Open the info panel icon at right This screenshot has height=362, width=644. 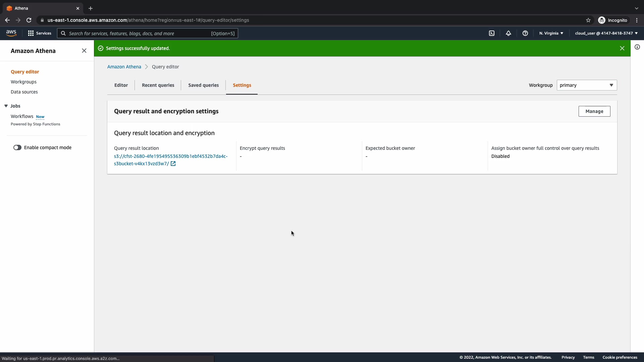click(637, 47)
